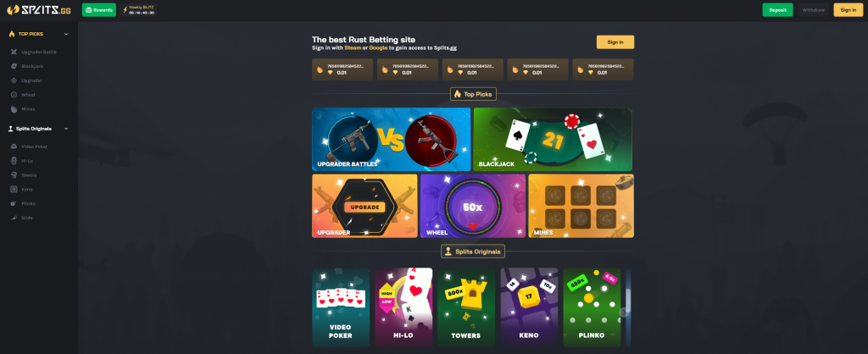Click the Withdraw button
The image size is (868, 354).
point(813,10)
